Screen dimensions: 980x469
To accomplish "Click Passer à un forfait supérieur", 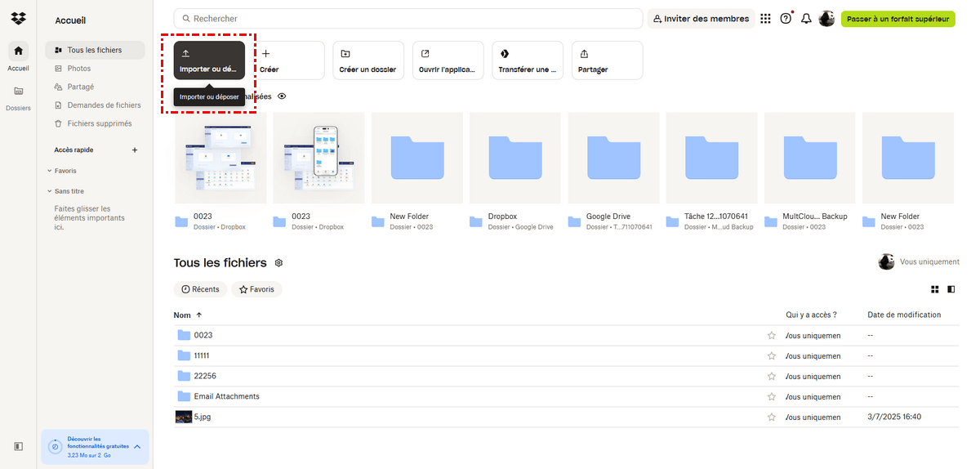I will pos(898,19).
